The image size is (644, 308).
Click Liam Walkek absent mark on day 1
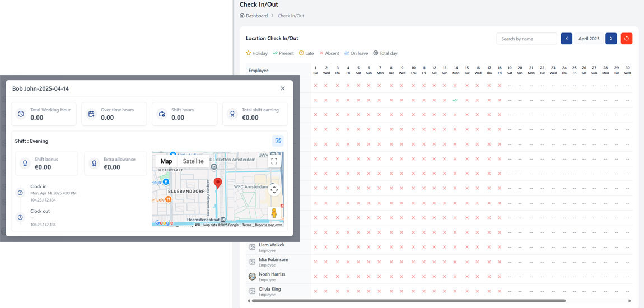pos(315,247)
